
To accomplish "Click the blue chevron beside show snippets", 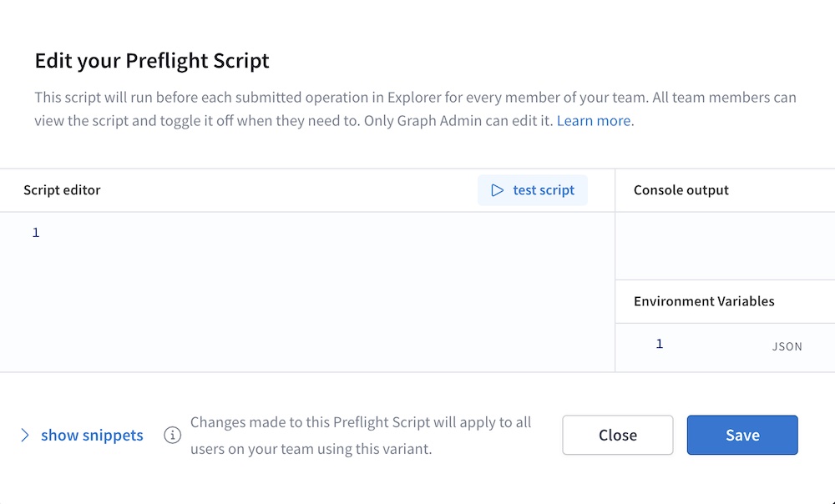I will point(26,435).
